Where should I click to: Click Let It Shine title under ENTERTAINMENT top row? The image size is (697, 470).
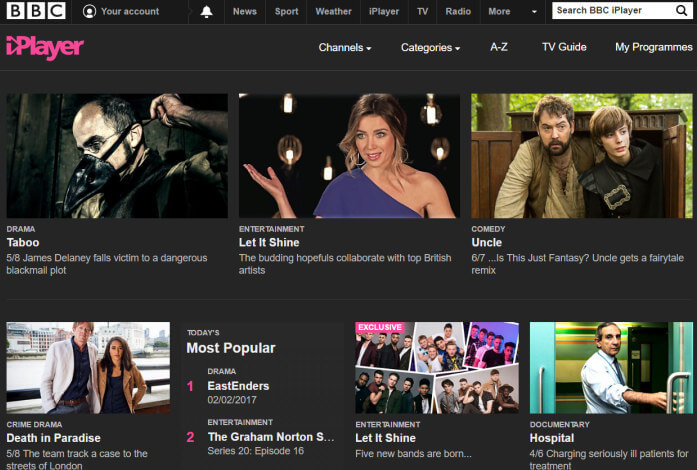coord(269,242)
